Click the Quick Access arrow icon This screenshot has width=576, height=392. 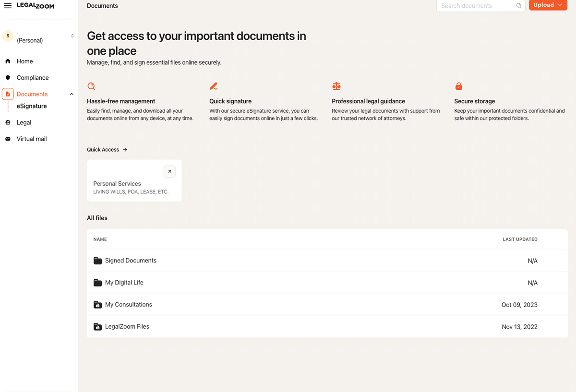pos(125,150)
